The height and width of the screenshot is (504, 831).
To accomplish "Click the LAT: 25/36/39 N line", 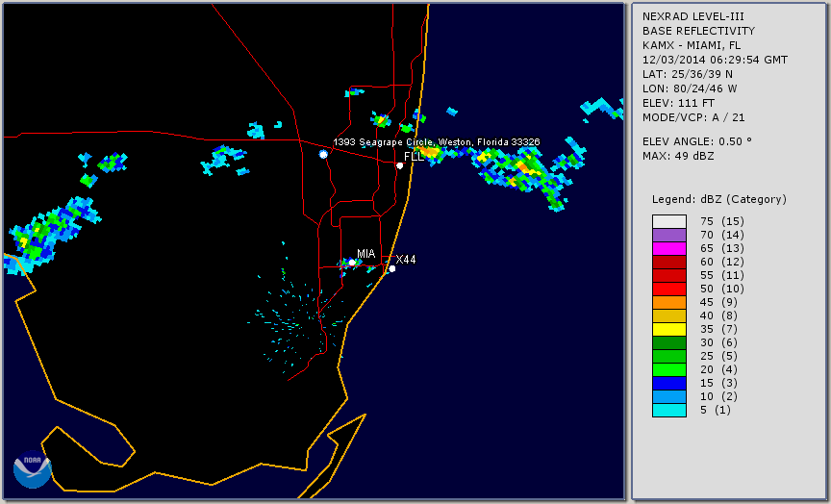I will click(688, 74).
